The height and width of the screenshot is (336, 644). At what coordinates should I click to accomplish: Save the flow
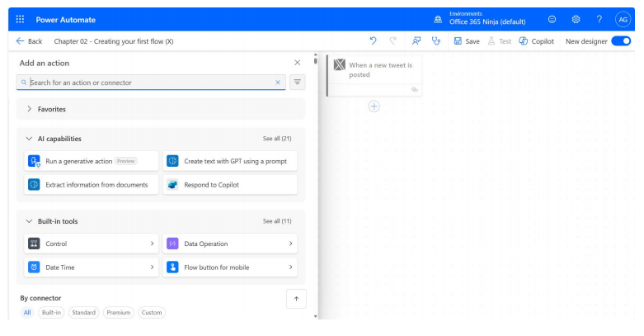pyautogui.click(x=467, y=41)
